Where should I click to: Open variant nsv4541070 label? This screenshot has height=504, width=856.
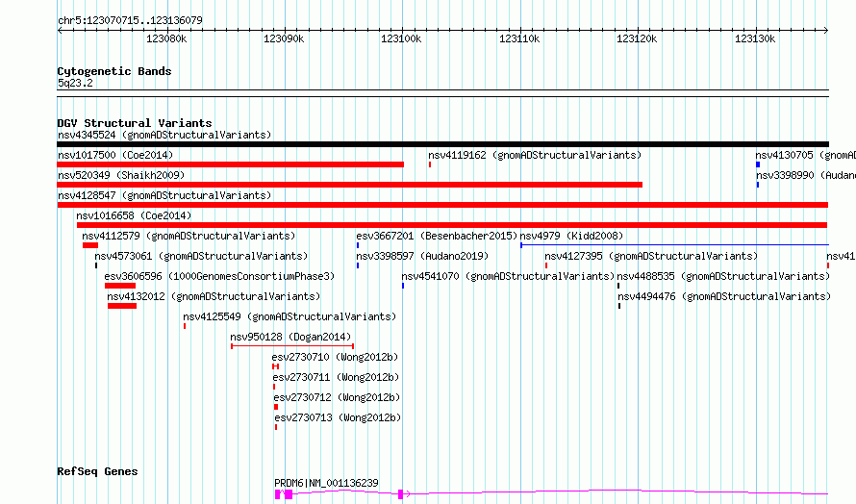coord(508,276)
